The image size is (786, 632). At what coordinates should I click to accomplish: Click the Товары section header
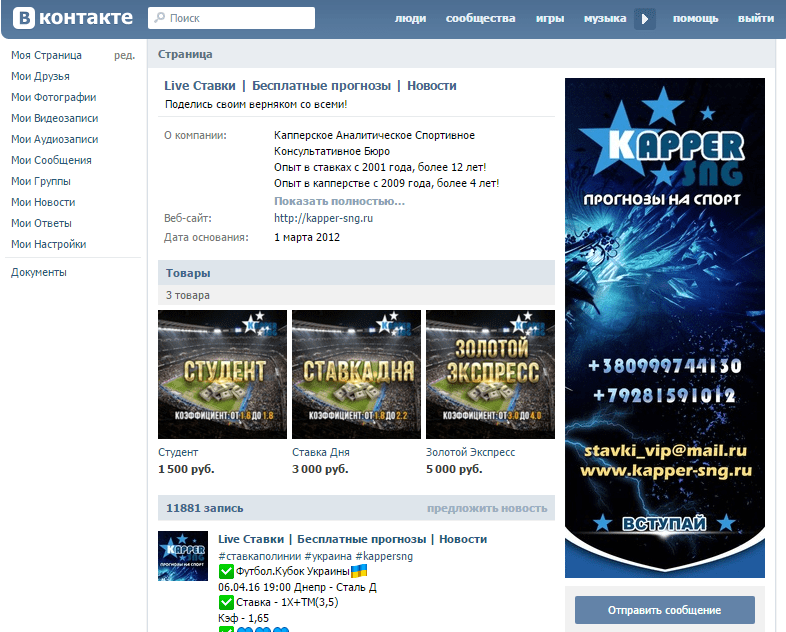point(356,273)
